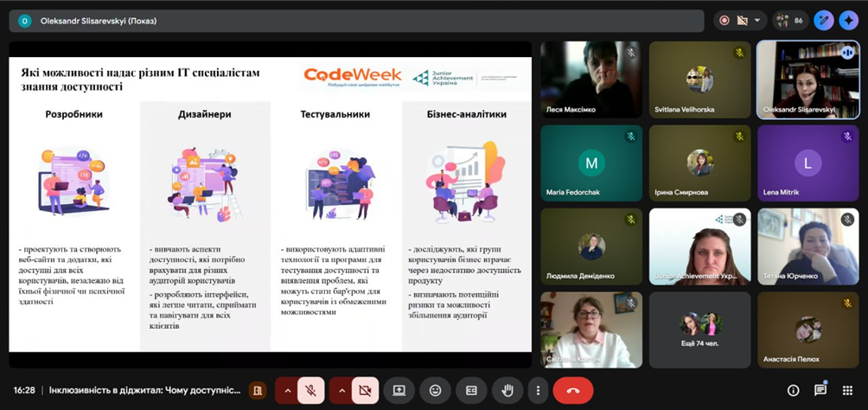Click the red leave call button
Image resolution: width=868 pixels, height=410 pixels.
click(572, 390)
